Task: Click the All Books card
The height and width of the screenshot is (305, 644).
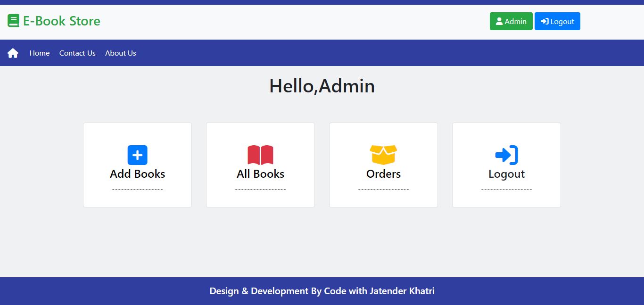Action: (x=260, y=165)
